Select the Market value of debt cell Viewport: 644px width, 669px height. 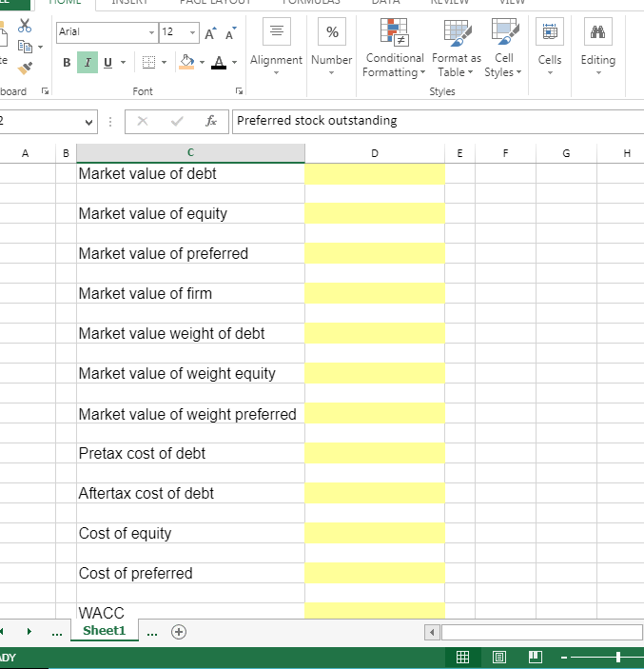190,173
